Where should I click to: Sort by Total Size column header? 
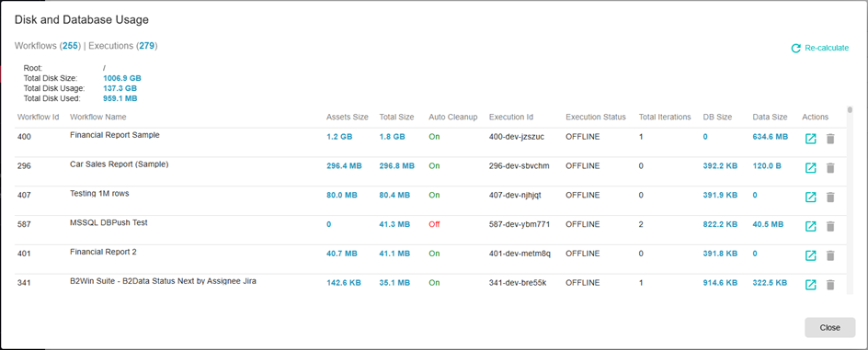[x=396, y=118]
